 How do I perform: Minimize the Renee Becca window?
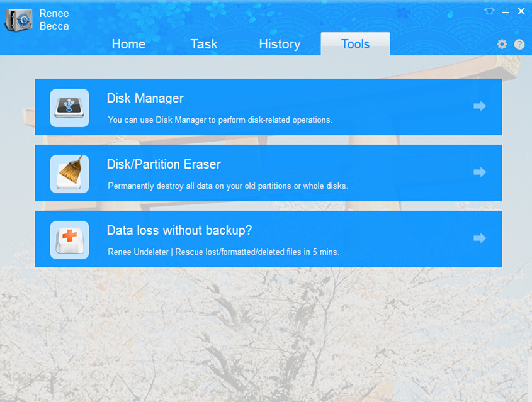pos(506,11)
